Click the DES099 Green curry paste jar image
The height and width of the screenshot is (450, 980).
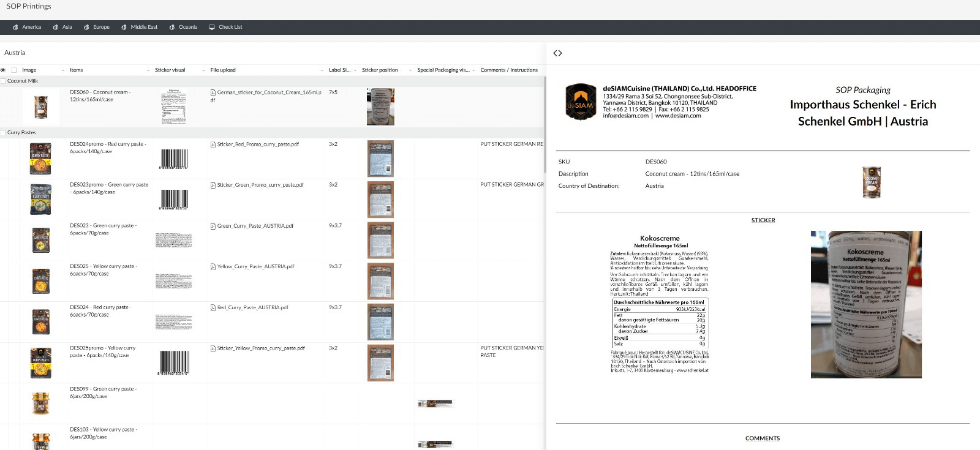[40, 404]
